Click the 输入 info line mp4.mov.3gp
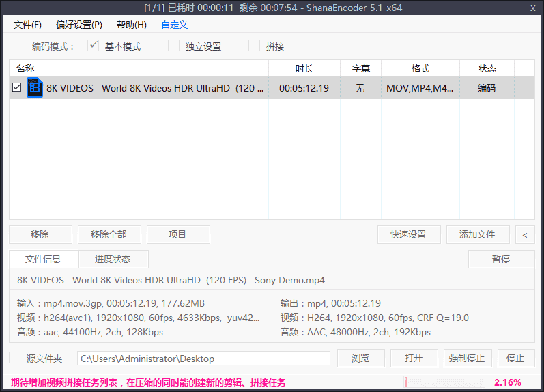The width and height of the screenshot is (544, 392). 111,303
